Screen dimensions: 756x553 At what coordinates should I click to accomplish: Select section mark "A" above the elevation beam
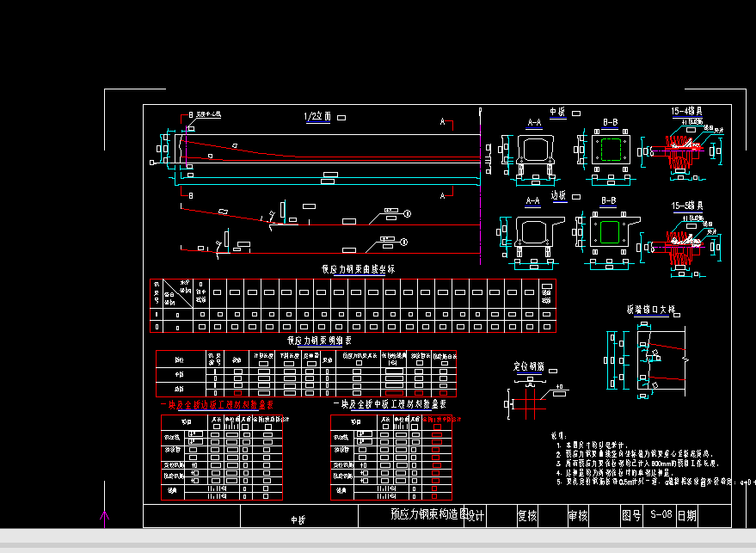point(442,121)
